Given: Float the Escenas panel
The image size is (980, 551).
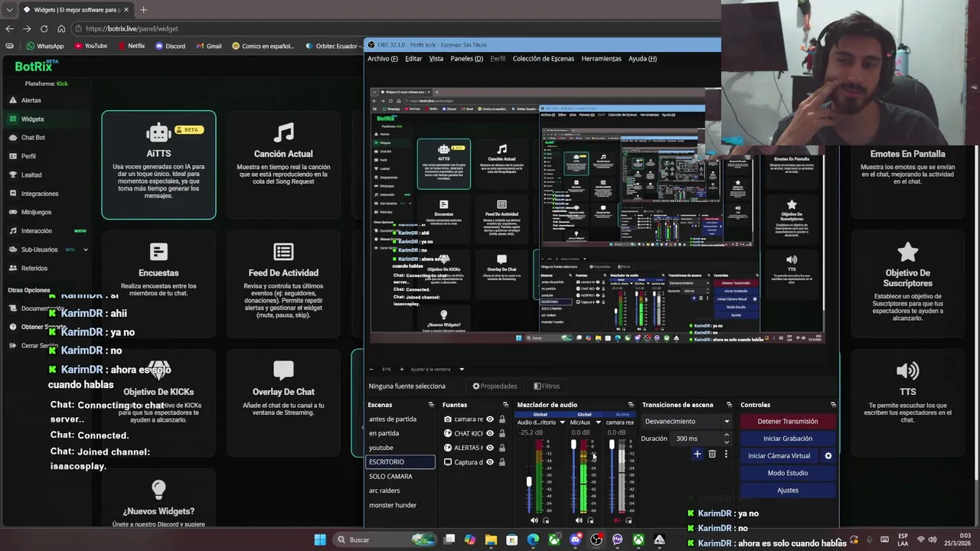Looking at the screenshot, I should 431,405.
